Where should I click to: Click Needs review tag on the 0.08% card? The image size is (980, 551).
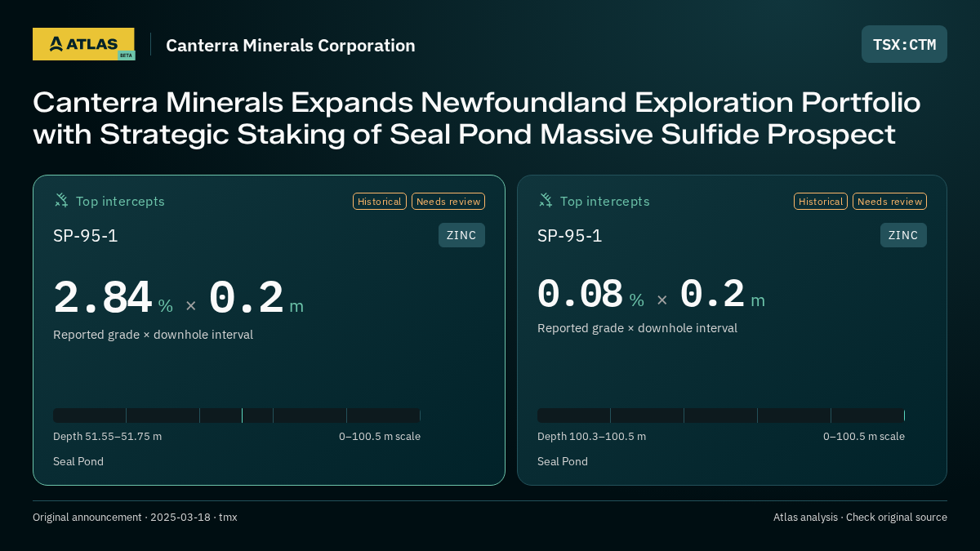(889, 202)
